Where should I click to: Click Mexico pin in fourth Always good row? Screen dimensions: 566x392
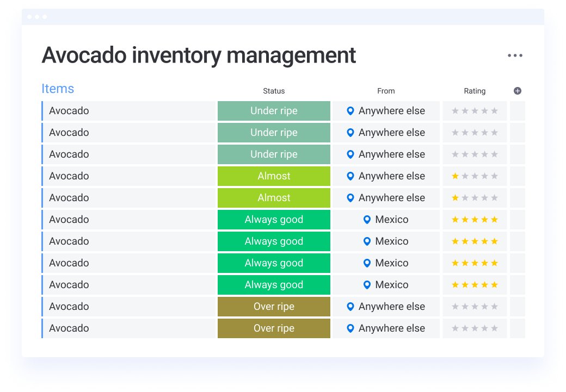(367, 285)
